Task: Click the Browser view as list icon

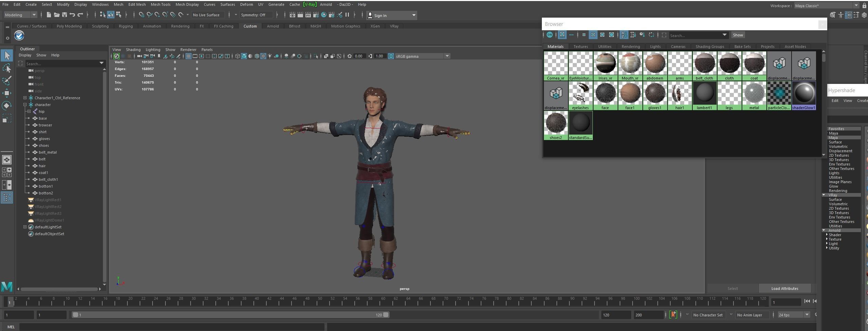Action: [x=571, y=35]
